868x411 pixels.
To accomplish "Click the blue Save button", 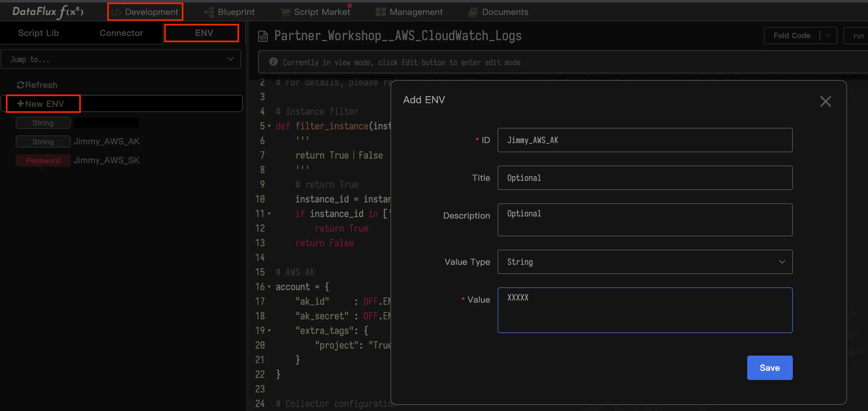I will tap(769, 368).
